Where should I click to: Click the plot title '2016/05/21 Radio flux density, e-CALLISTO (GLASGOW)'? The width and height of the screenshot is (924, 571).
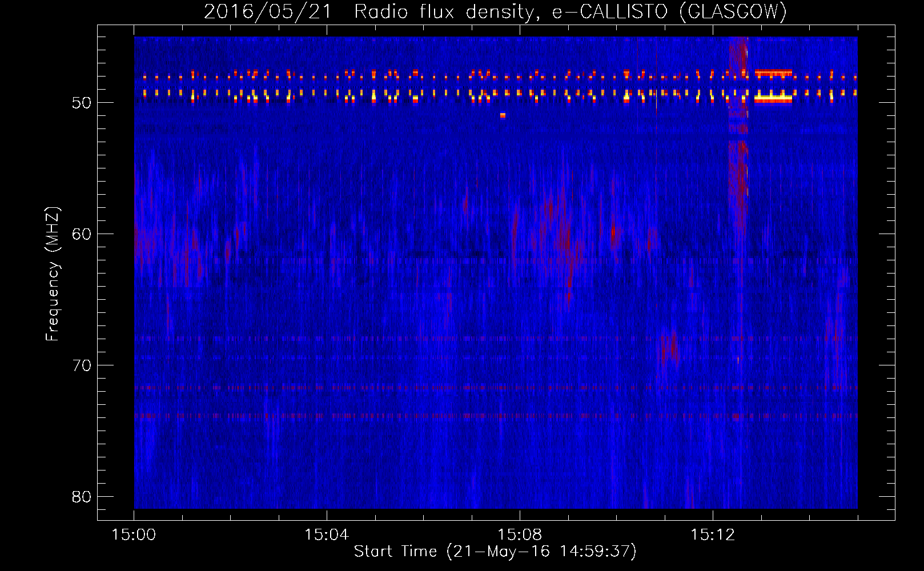[x=495, y=11]
